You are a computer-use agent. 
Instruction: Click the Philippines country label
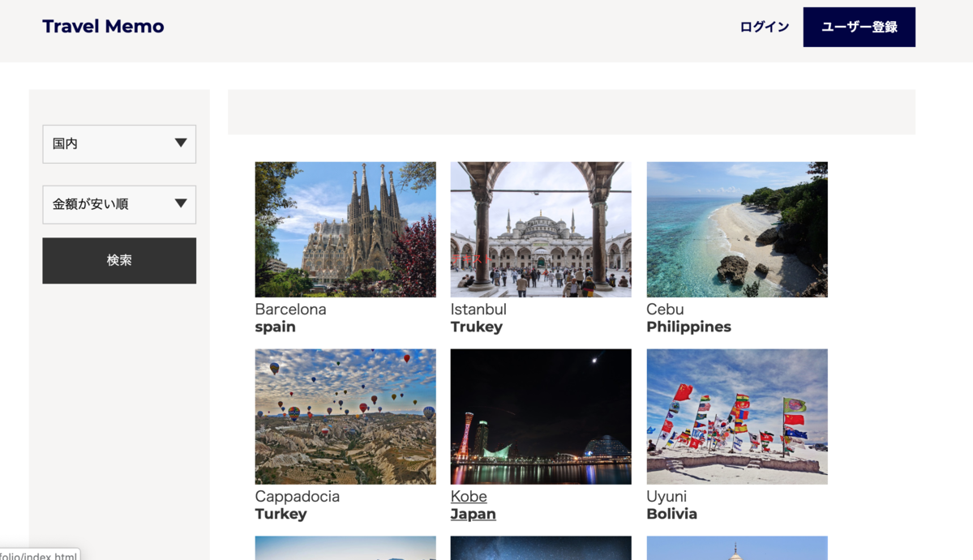[x=689, y=327]
